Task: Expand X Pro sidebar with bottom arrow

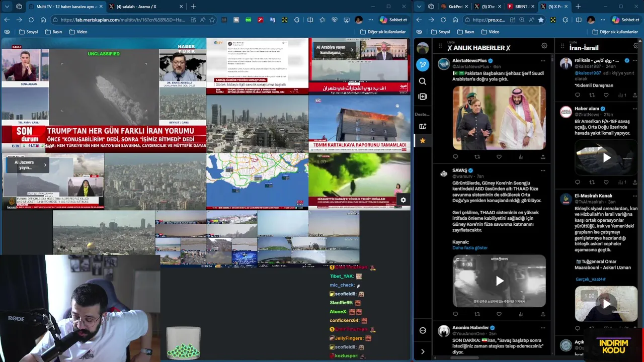Action: coord(423,351)
